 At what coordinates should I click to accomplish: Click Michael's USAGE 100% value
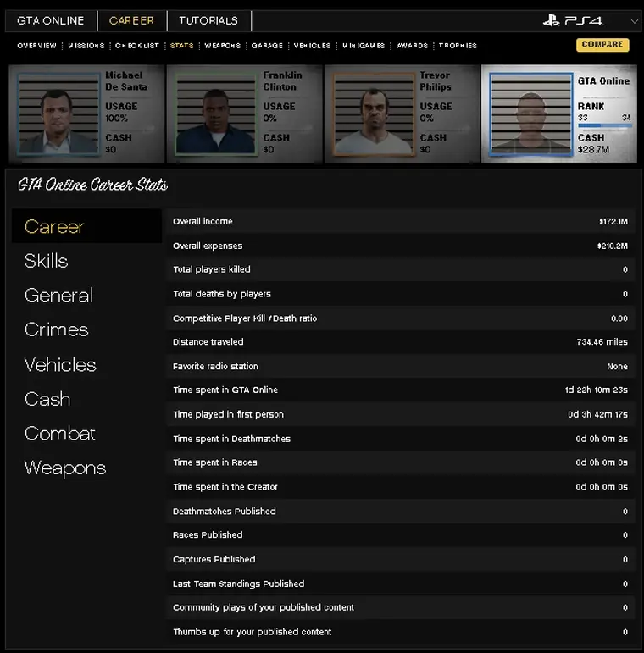(x=116, y=119)
